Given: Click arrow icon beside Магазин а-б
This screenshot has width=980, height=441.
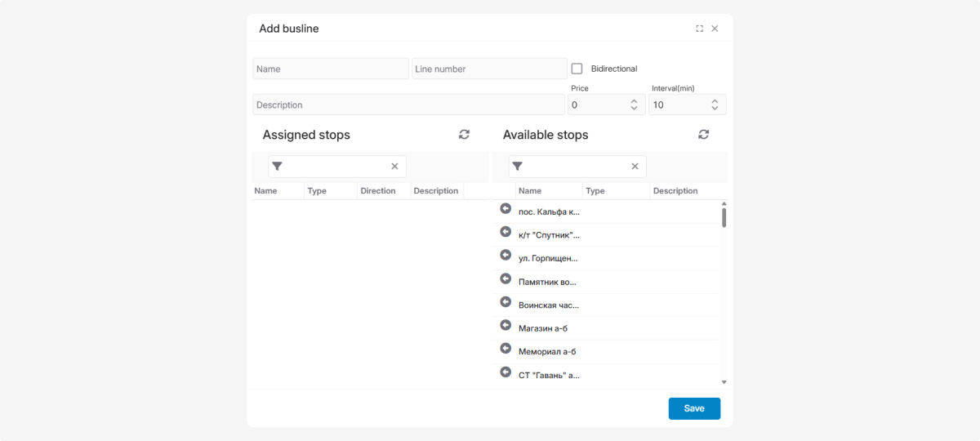Looking at the screenshot, I should [x=505, y=326].
